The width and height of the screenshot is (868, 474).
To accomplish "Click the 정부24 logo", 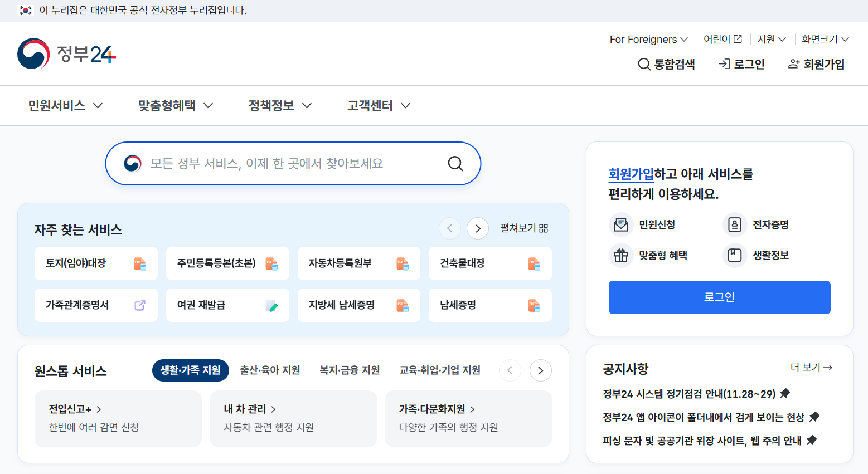I will [x=67, y=54].
